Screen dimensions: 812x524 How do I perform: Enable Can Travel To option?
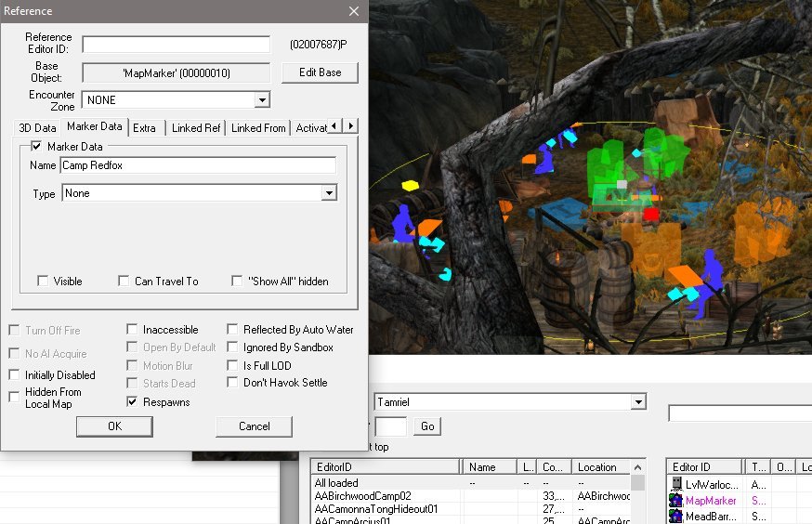(x=124, y=282)
